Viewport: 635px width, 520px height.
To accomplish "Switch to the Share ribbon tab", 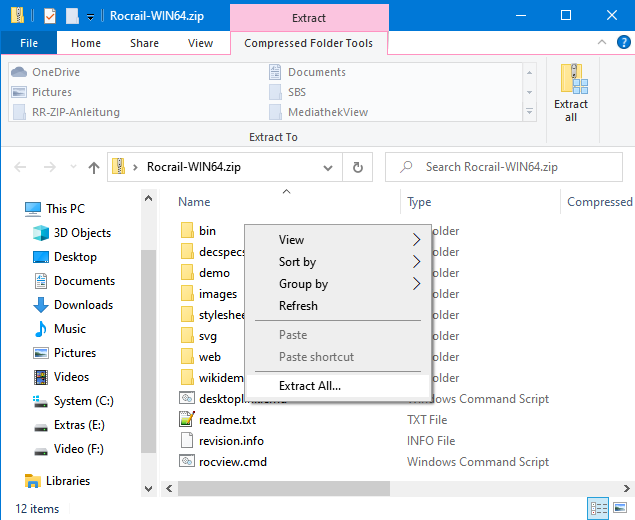I will [144, 43].
